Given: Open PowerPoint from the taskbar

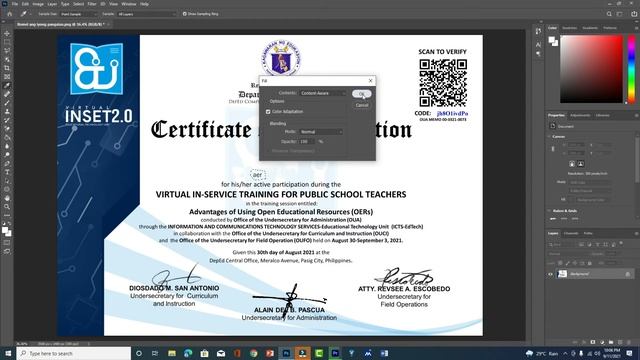Looking at the screenshot, I should 270,353.
